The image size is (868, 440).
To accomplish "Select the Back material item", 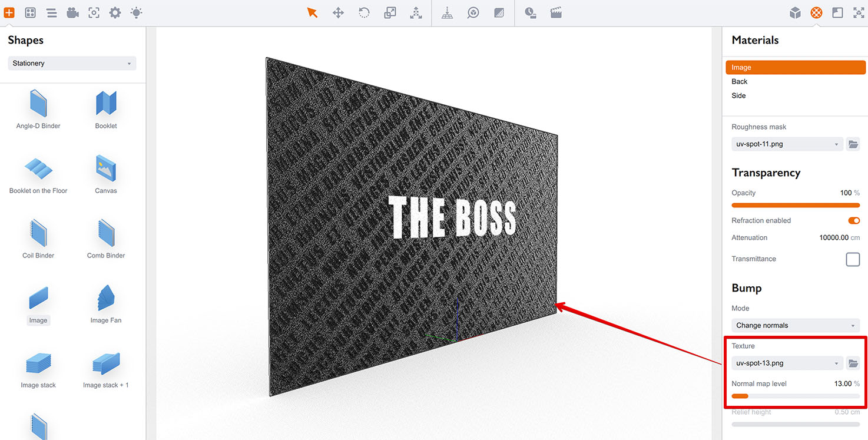I will tap(740, 81).
